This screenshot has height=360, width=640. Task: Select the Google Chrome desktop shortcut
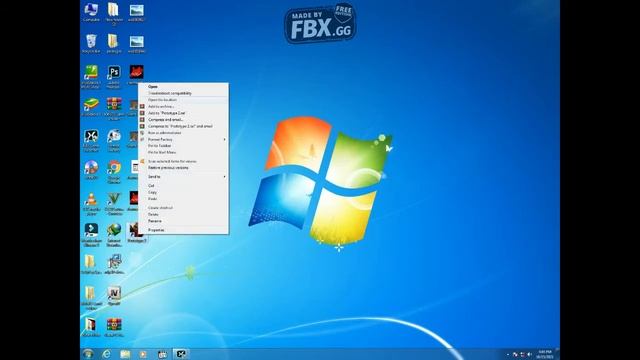(114, 172)
